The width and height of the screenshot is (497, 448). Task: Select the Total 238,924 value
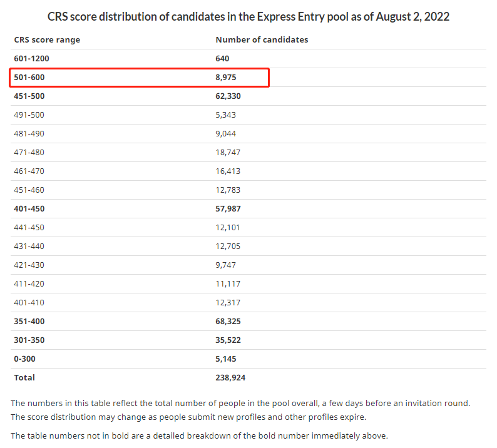coord(230,378)
